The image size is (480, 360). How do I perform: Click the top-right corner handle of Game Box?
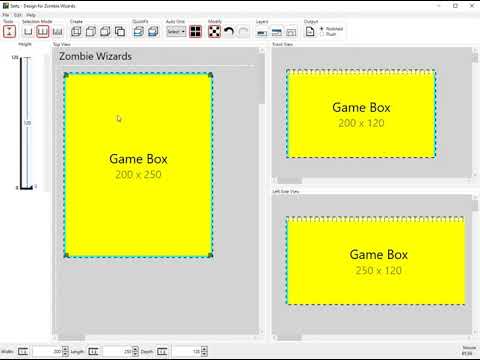[x=211, y=75]
